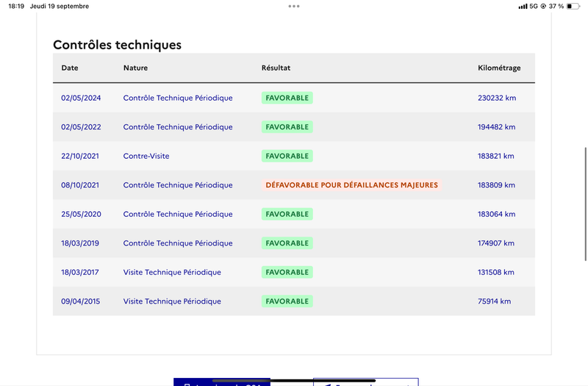Click the 230232 km mileage value
Viewport: 588px width, 386px height.
coord(497,98)
